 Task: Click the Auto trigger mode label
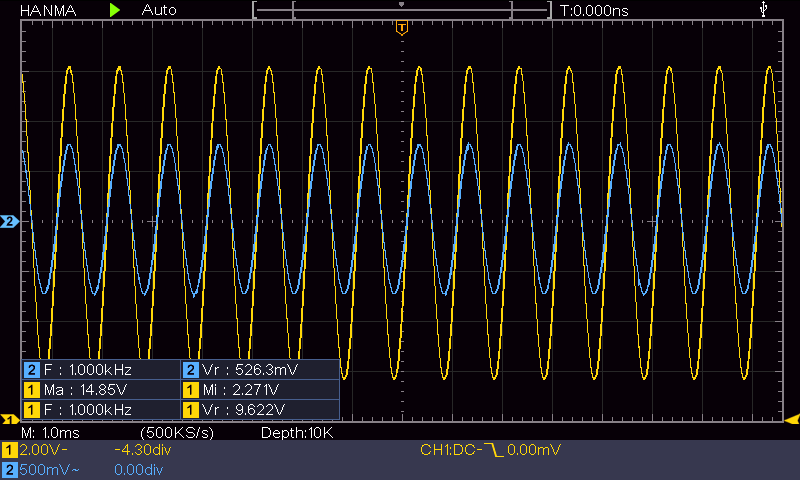click(x=159, y=9)
